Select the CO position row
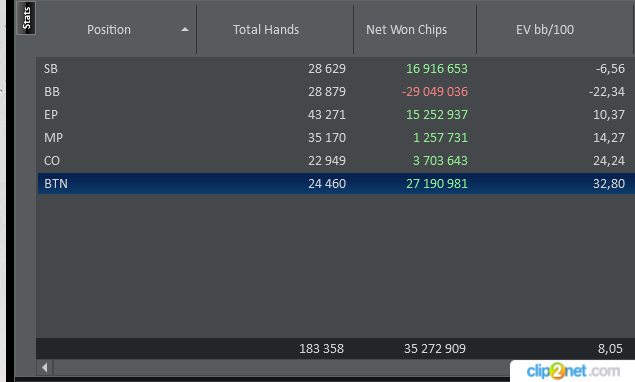The height and width of the screenshot is (382, 635). coord(336,161)
